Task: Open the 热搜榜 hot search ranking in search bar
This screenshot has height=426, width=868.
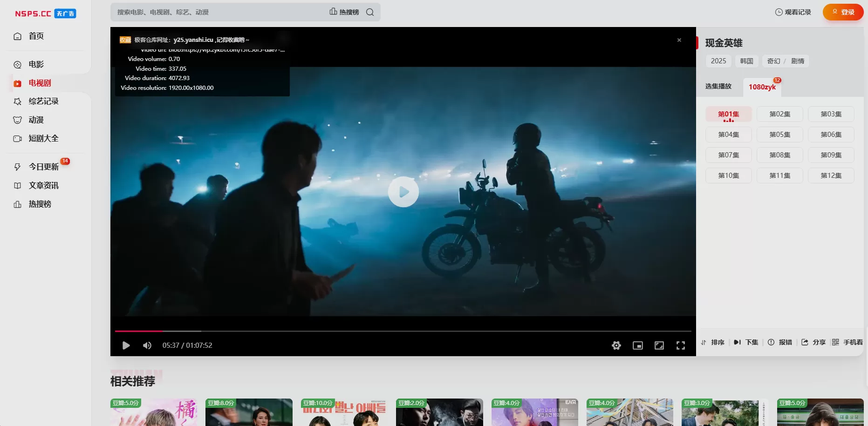Action: [x=344, y=12]
